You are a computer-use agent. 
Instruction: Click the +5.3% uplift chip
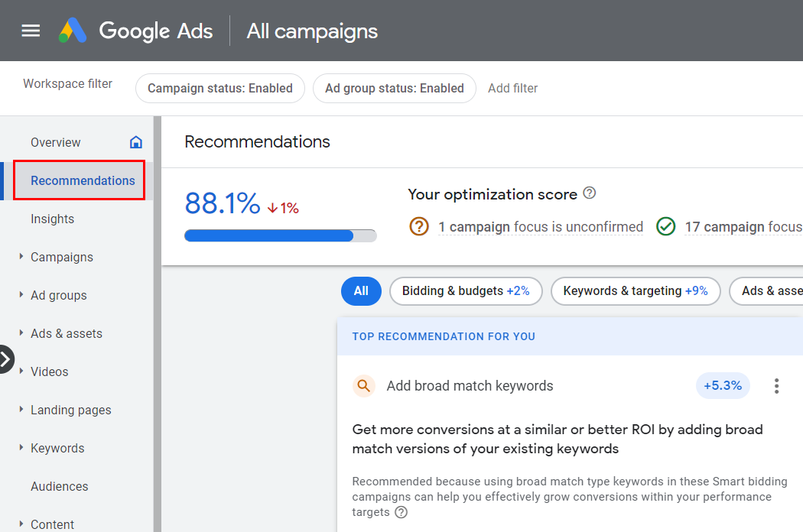point(722,385)
